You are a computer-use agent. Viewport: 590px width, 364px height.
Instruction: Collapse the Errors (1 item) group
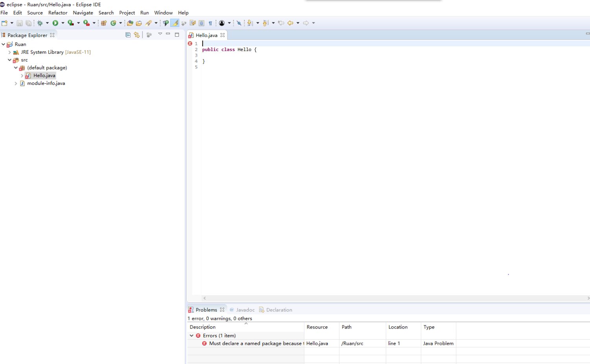coord(192,336)
